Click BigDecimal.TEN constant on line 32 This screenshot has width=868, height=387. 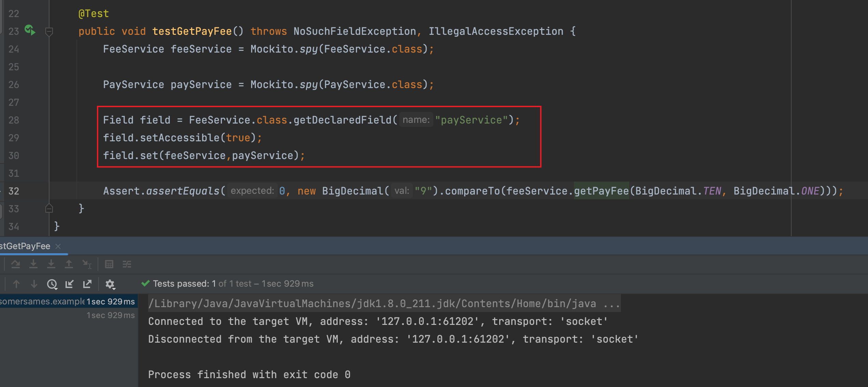tap(678, 191)
